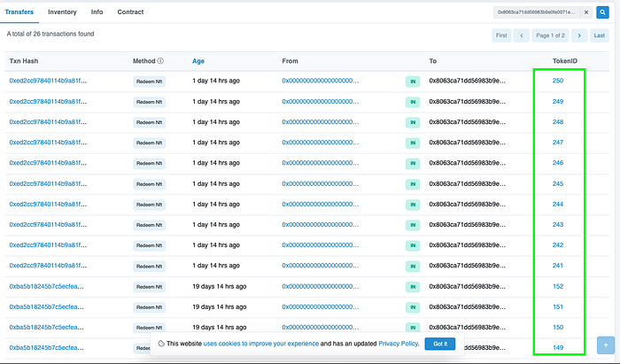The image size is (620, 364).
Task: Click the IN badge in TokenID 151 row
Action: tap(413, 307)
